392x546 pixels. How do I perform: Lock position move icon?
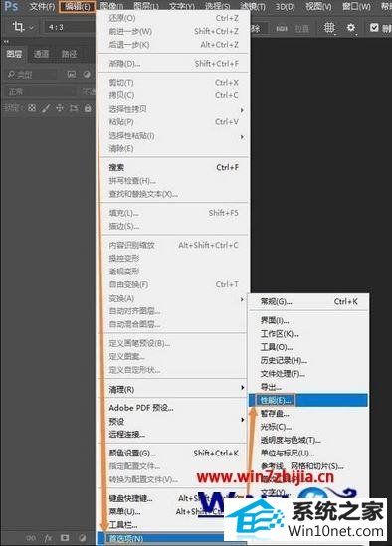click(x=60, y=108)
